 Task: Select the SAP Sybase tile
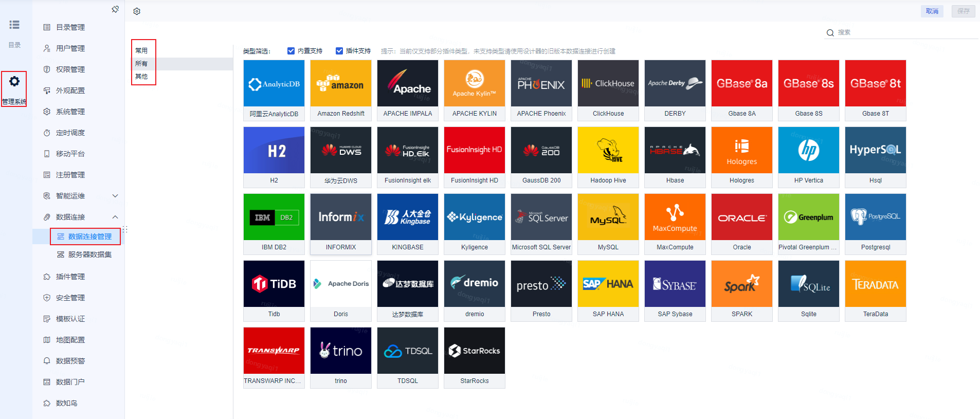(675, 291)
